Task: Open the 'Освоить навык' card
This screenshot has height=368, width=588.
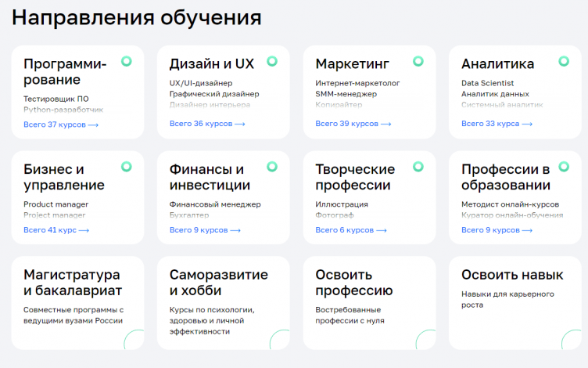Action: (x=514, y=303)
